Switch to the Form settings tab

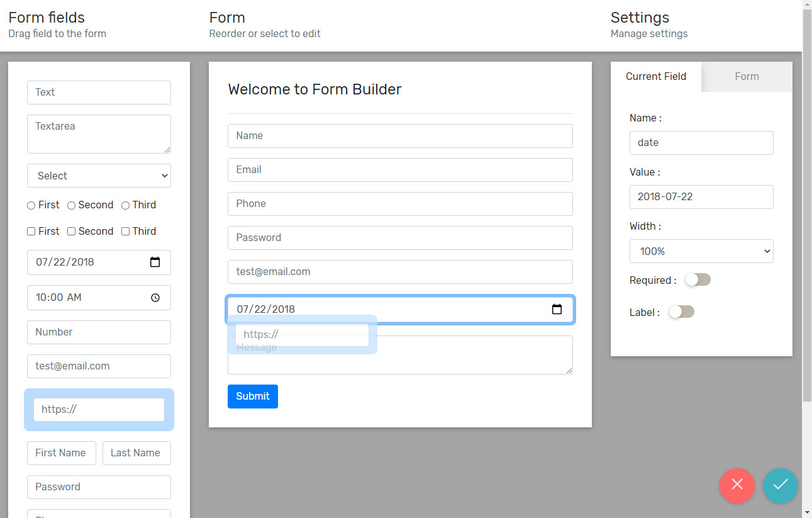(746, 77)
